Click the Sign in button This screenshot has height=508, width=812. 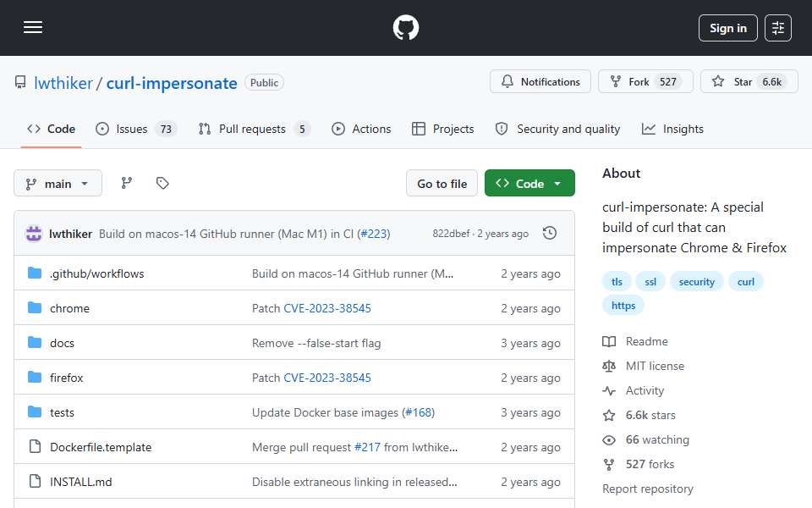(x=727, y=28)
